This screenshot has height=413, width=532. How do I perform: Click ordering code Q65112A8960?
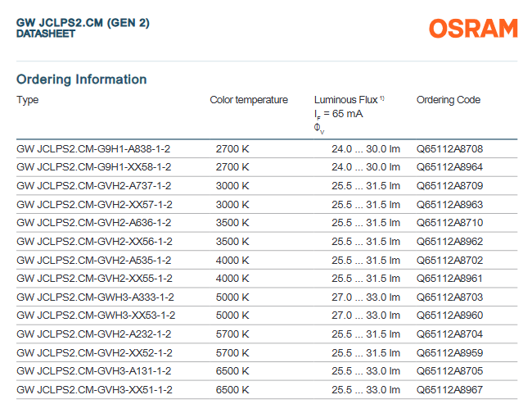pyautogui.click(x=449, y=315)
